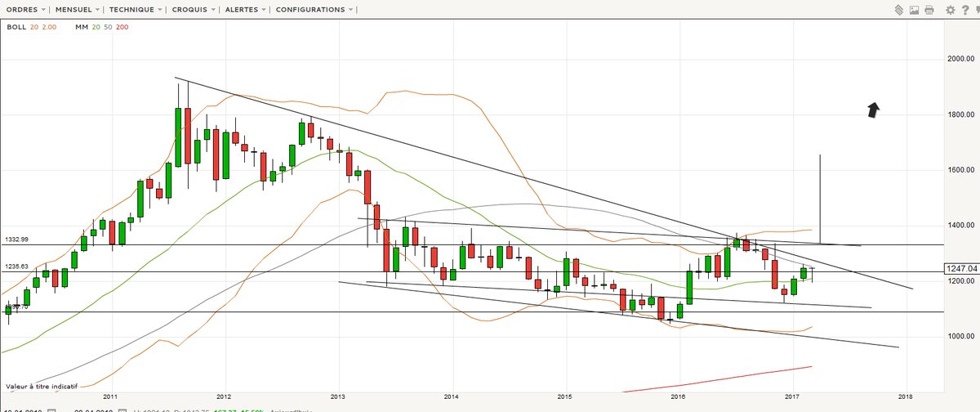Viewport: 980px width, 412px height.
Task: Click the 1332.99 horizontal level label
Action: pos(17,239)
